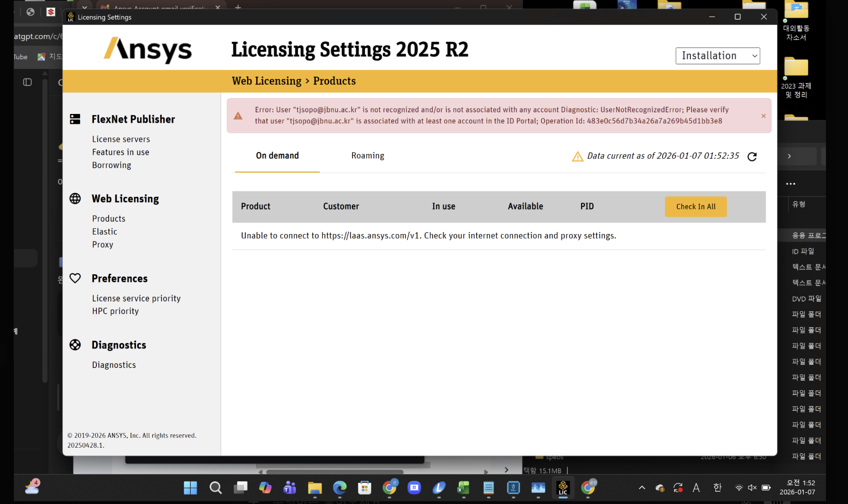Image resolution: width=848 pixels, height=504 pixels.
Task: Click the Web Licensing globe icon
Action: click(x=75, y=198)
